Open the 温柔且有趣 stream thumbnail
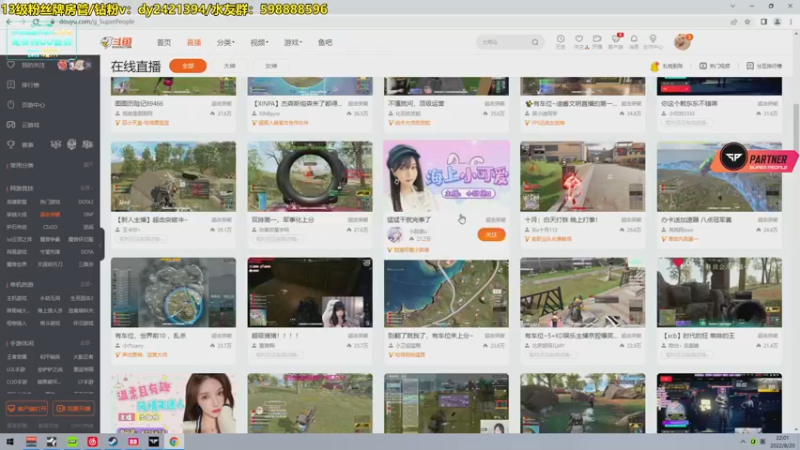Viewport: 800px width, 450px height. point(173,403)
